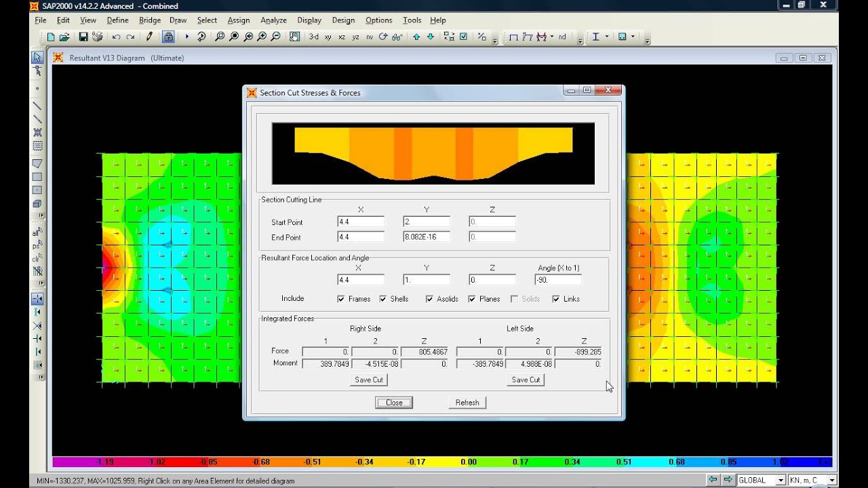The height and width of the screenshot is (488, 868).
Task: Click the Refresh button
Action: point(467,403)
